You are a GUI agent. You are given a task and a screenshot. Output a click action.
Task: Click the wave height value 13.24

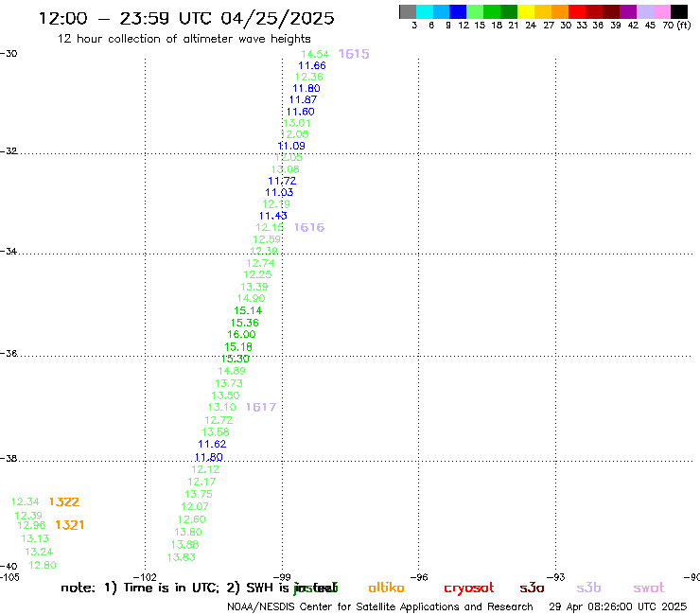(x=39, y=552)
